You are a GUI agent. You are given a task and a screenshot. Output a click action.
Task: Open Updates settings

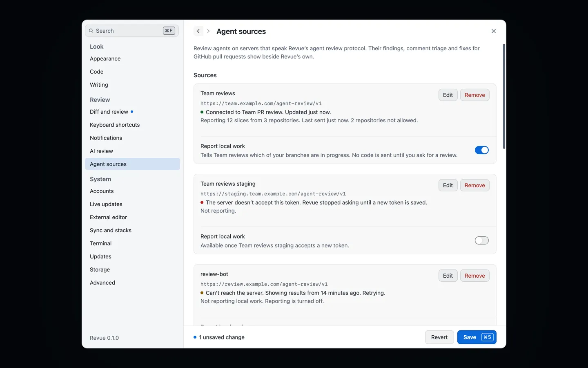[132, 256]
